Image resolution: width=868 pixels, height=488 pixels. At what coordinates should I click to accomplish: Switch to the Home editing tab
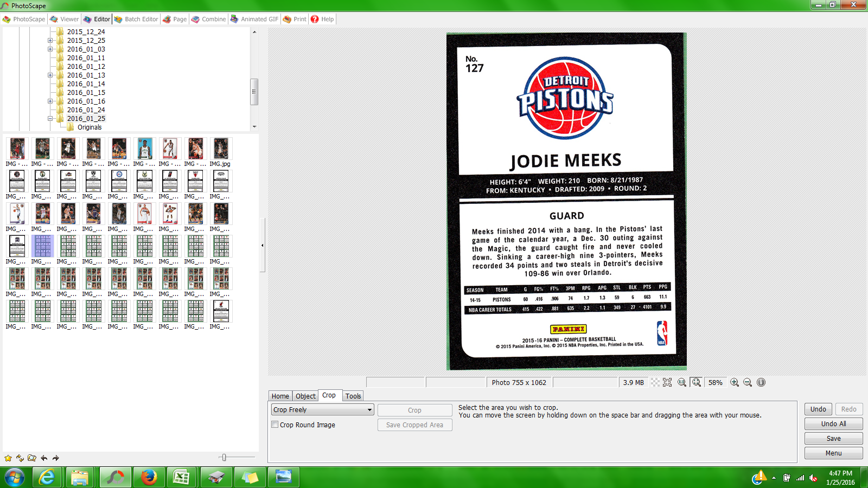pos(280,396)
